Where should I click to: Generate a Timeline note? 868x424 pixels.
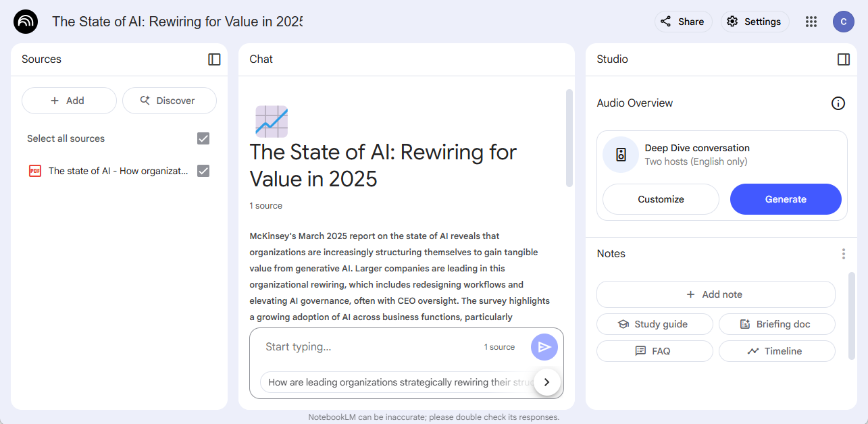tap(777, 351)
